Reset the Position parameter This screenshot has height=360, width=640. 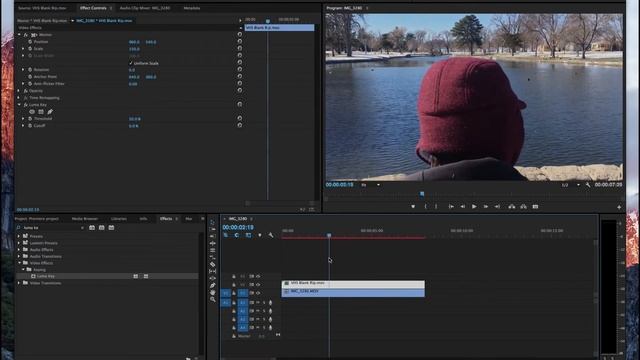point(240,42)
